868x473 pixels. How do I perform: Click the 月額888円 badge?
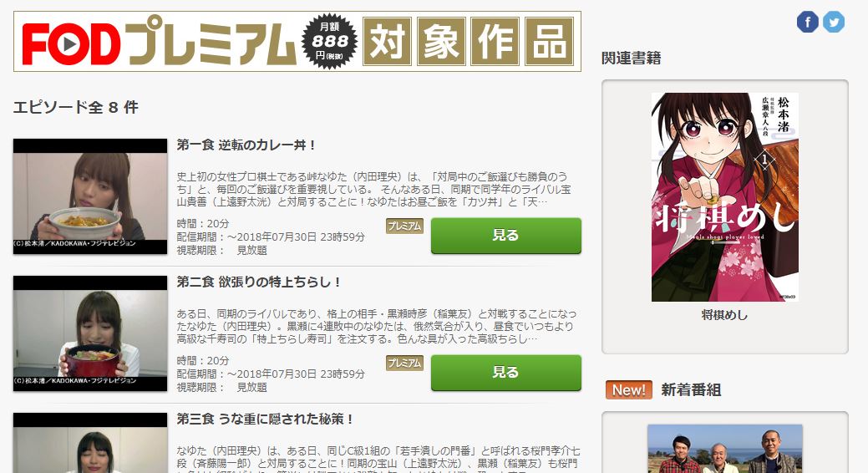[329, 42]
